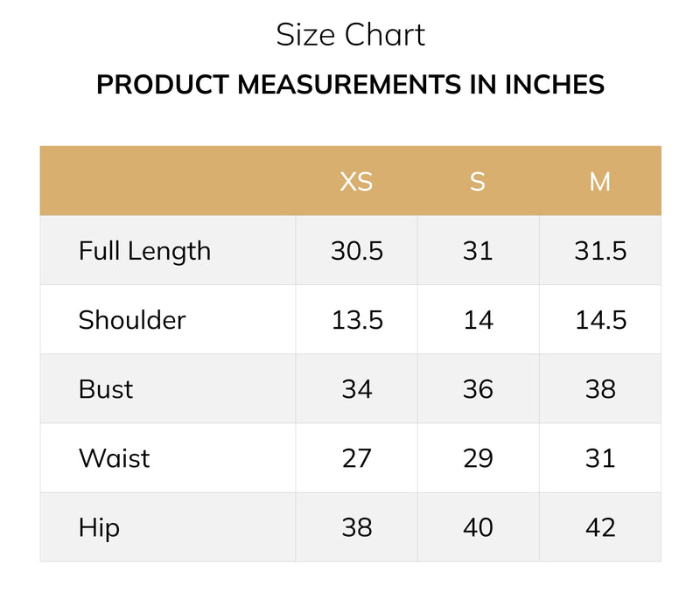Image resolution: width=700 pixels, height=606 pixels.
Task: Select the M column header
Action: (x=600, y=182)
